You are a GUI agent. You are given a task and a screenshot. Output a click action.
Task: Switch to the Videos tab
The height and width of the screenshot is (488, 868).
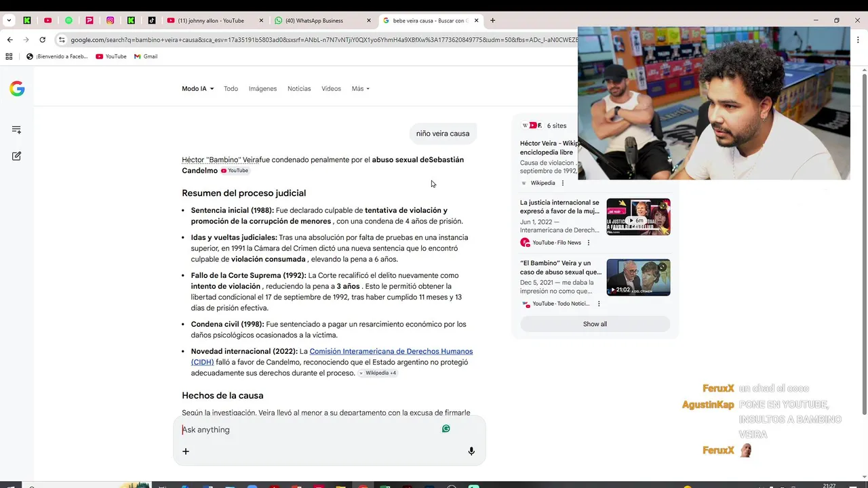point(331,89)
